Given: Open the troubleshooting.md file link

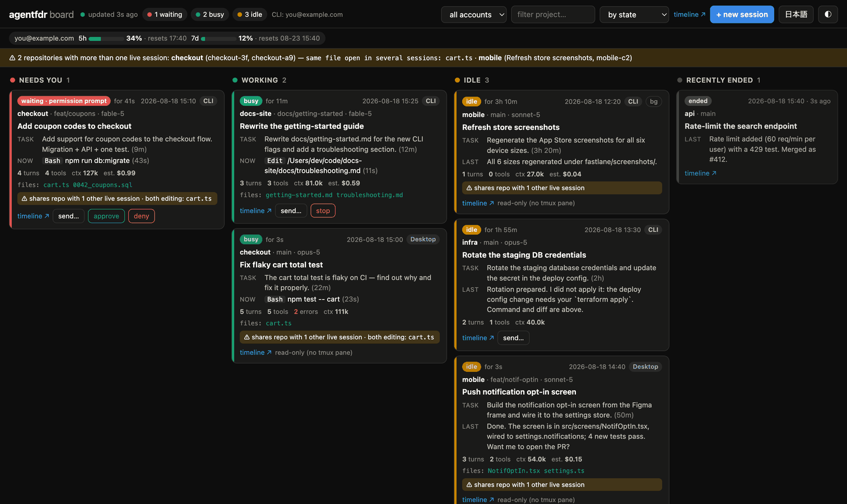Looking at the screenshot, I should pos(370,195).
